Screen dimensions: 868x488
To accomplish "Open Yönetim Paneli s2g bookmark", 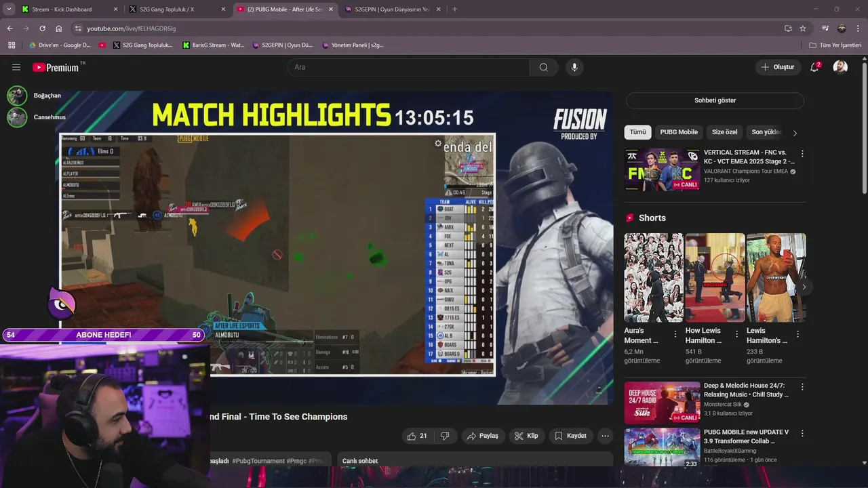I will click(353, 45).
